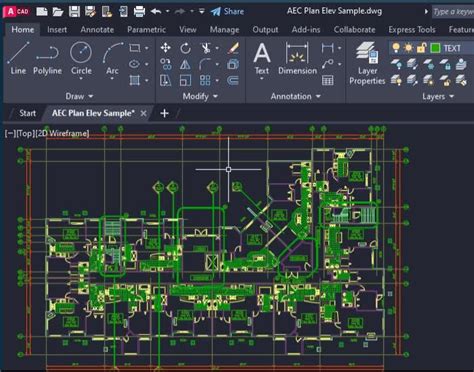Screen dimensions: 474x372
Task: Undo the last action
Action: [156, 12]
